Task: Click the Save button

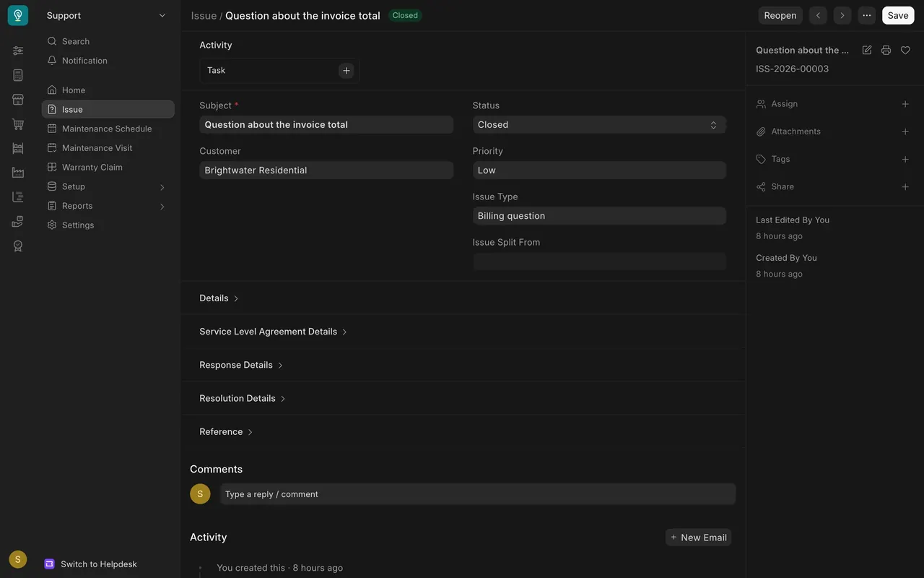Action: (x=898, y=15)
